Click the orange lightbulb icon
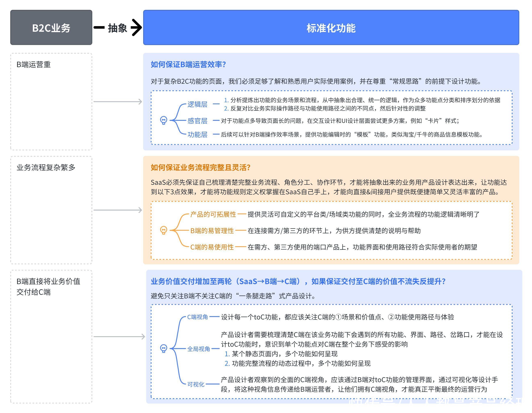The height and width of the screenshot is (413, 532). (x=163, y=230)
